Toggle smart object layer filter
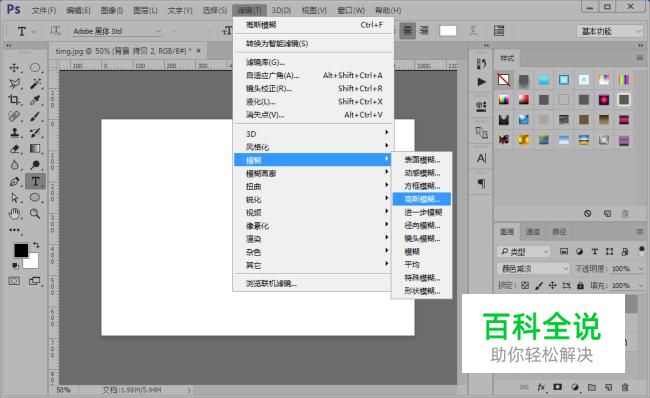Image resolution: width=650 pixels, height=398 pixels. [x=625, y=251]
